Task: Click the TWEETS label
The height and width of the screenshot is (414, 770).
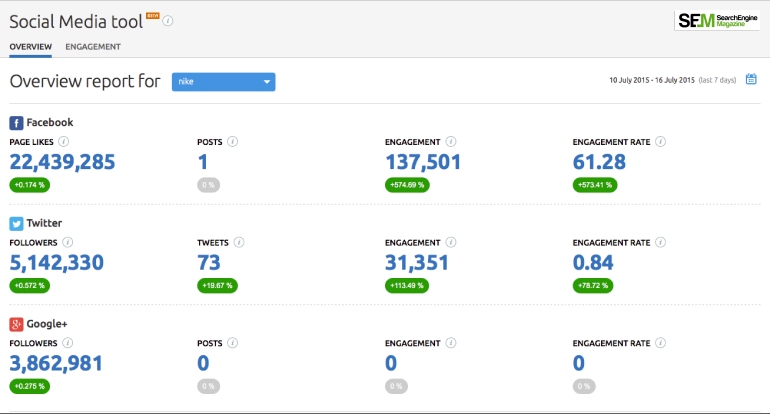Action: 213,243
